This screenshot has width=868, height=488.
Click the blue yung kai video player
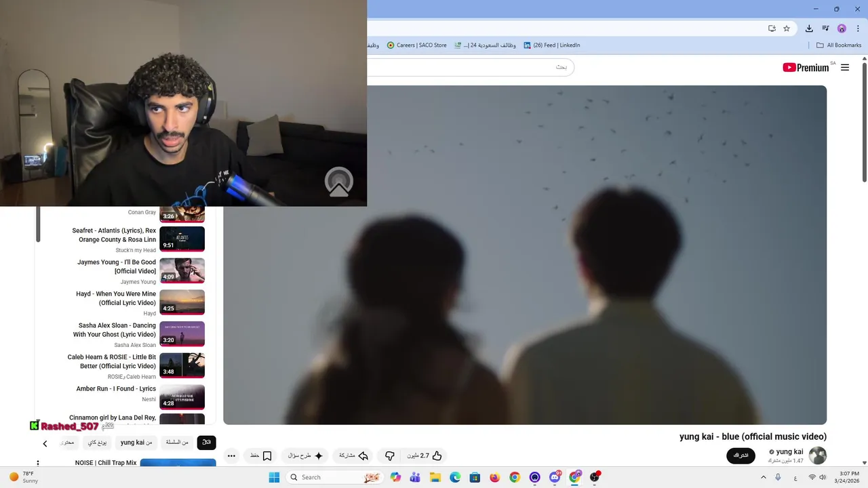[x=525, y=255]
